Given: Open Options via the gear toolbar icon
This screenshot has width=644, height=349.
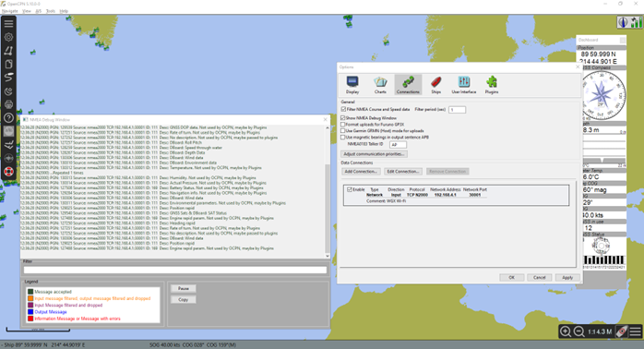Looking at the screenshot, I should click(8, 37).
